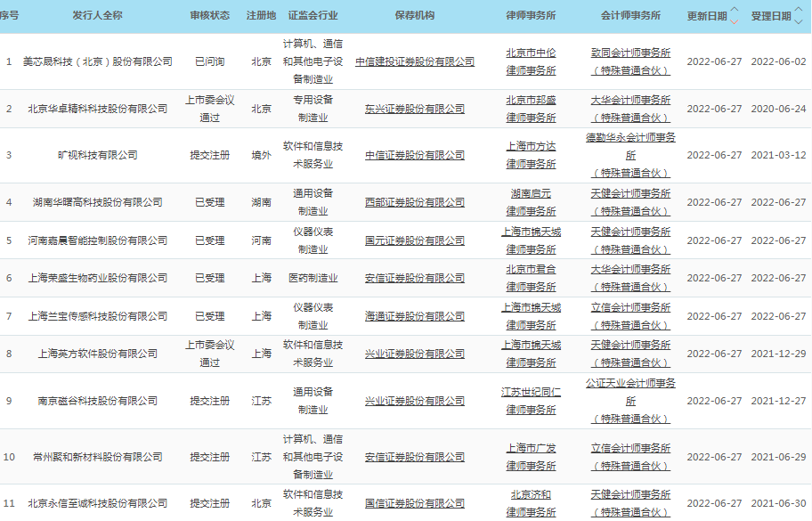Click the 审核状态 column header

point(209,17)
